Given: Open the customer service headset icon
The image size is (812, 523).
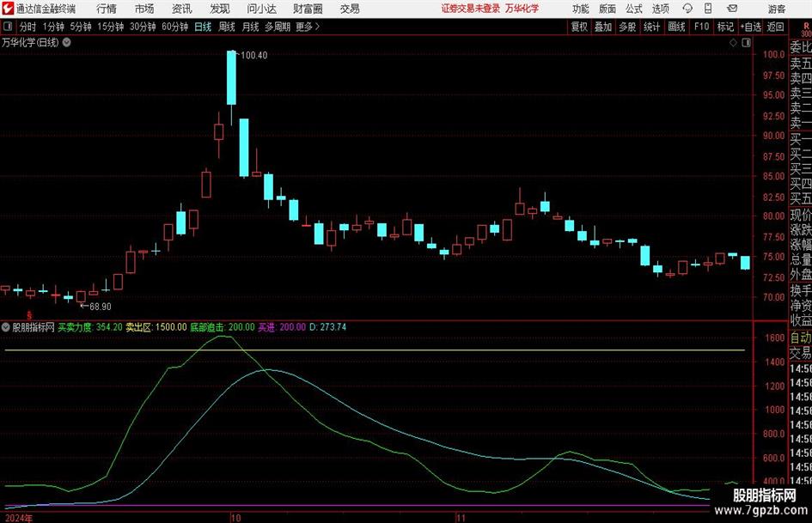Looking at the screenshot, I should tap(687, 9).
